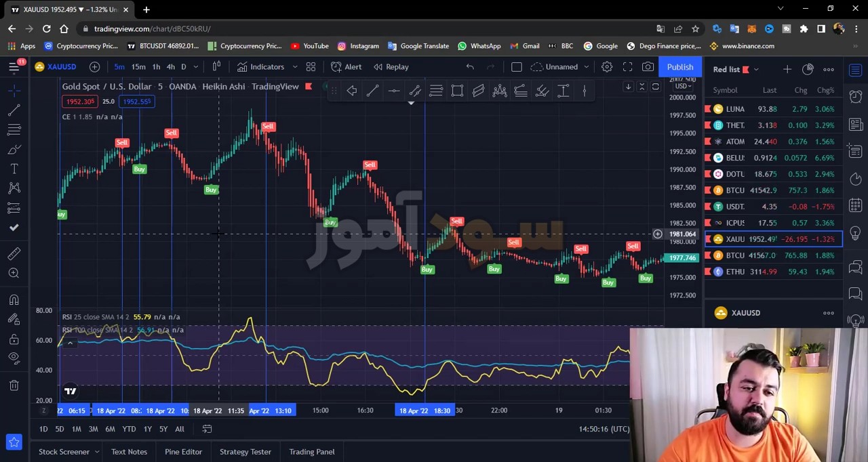Open the Unnamed layout dropdown arrow
The width and height of the screenshot is (868, 462).
coord(586,66)
